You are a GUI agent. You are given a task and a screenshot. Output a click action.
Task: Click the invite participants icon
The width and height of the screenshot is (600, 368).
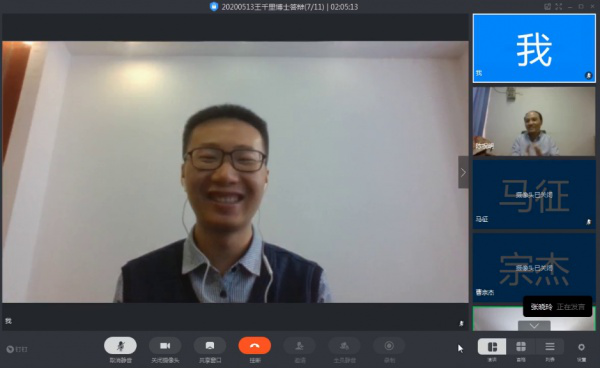(300, 346)
